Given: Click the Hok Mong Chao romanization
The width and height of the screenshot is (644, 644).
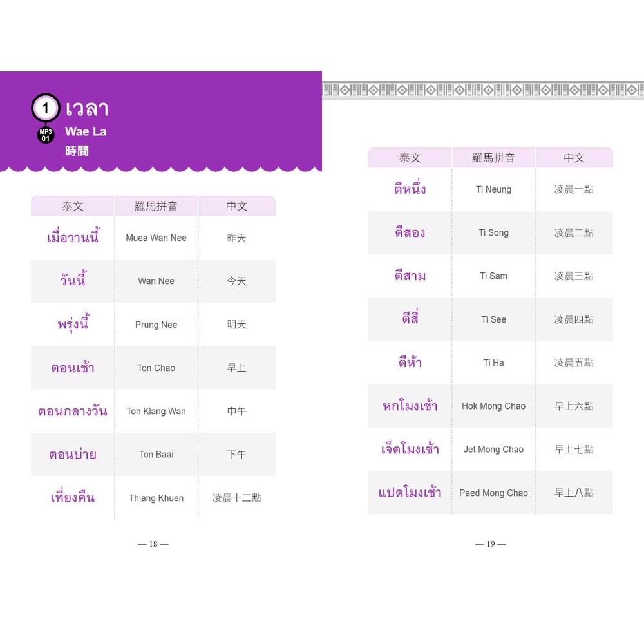Looking at the screenshot, I should pyautogui.click(x=493, y=406).
